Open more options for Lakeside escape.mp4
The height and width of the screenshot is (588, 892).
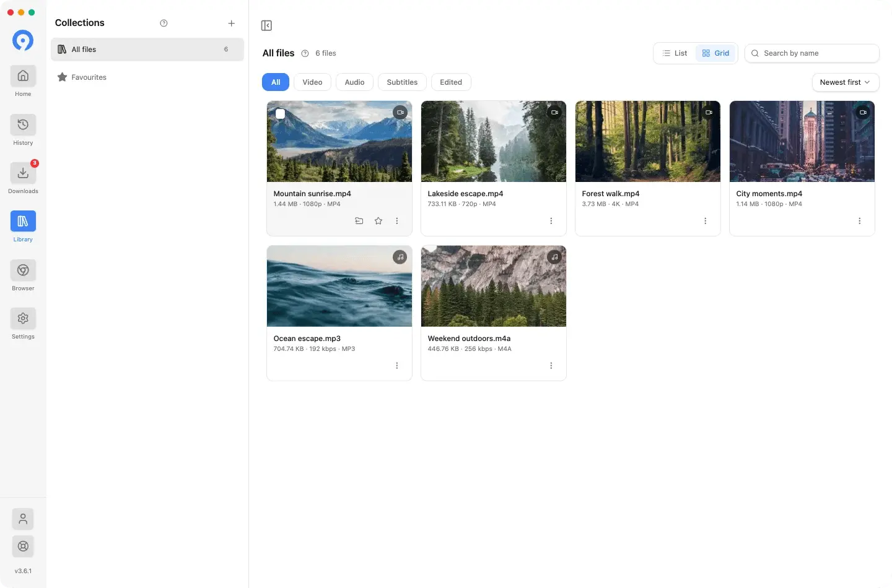pos(551,221)
